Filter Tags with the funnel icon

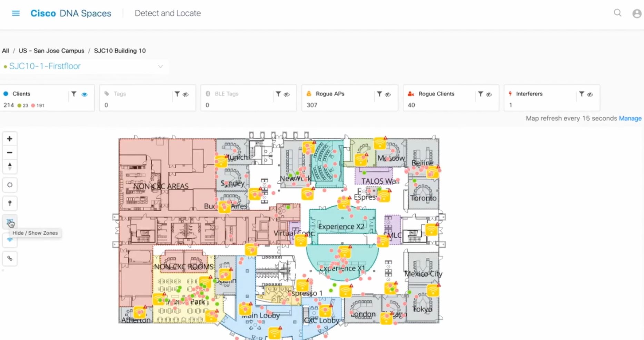(x=177, y=94)
